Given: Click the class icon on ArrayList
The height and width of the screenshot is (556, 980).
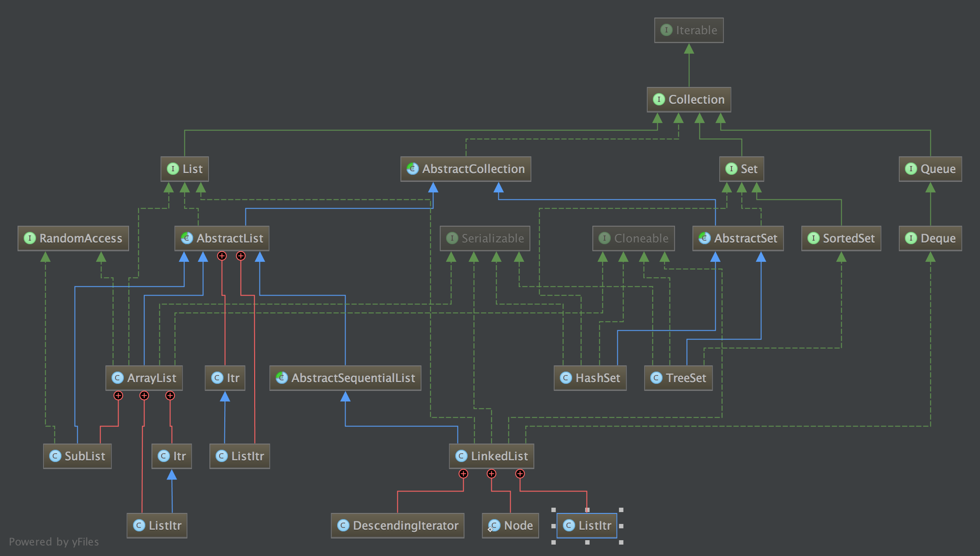Looking at the screenshot, I should coord(117,378).
